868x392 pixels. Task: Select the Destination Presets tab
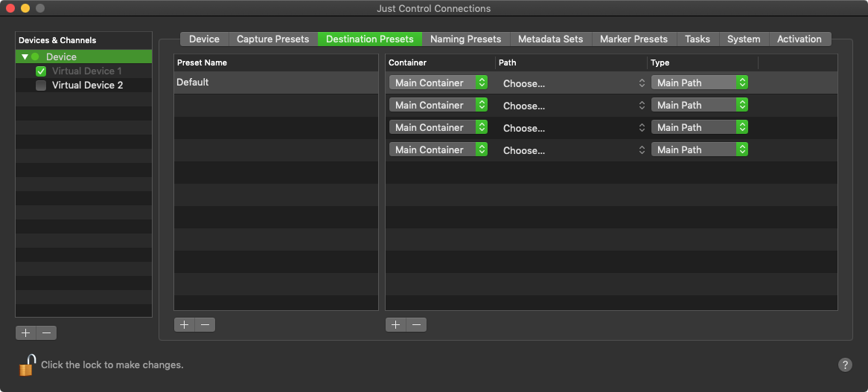(x=370, y=39)
